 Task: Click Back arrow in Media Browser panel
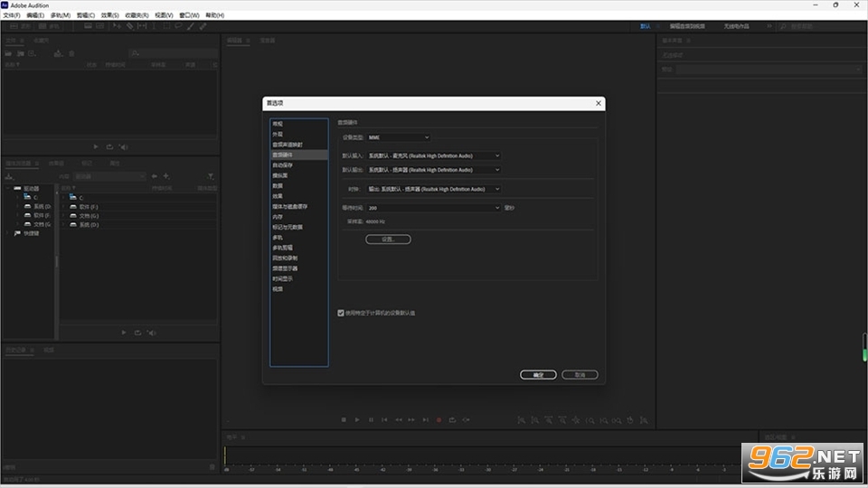point(154,176)
